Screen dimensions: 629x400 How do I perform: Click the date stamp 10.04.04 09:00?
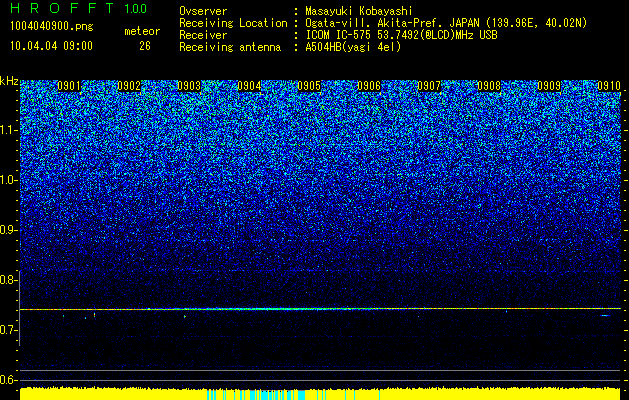(x=51, y=46)
